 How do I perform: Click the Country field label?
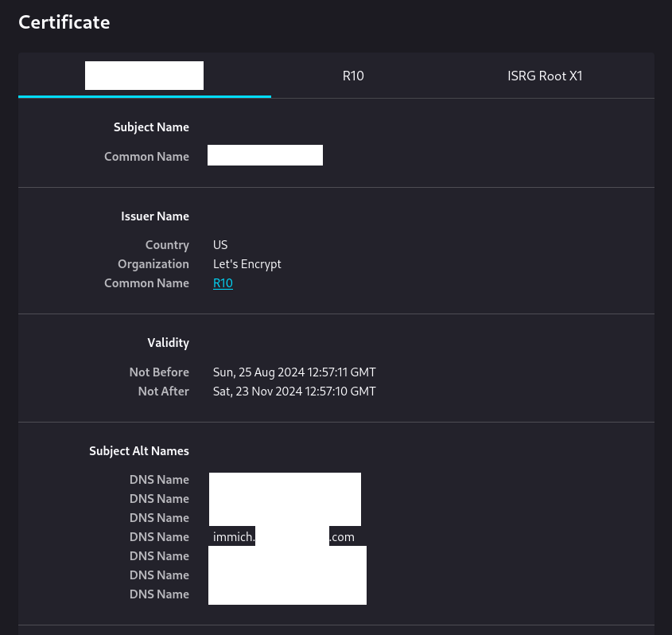coord(167,245)
